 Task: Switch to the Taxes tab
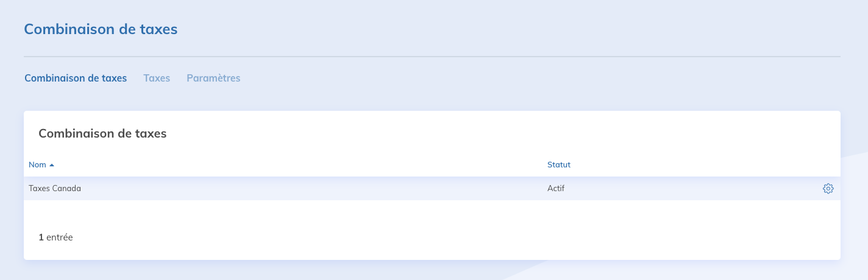tap(157, 78)
